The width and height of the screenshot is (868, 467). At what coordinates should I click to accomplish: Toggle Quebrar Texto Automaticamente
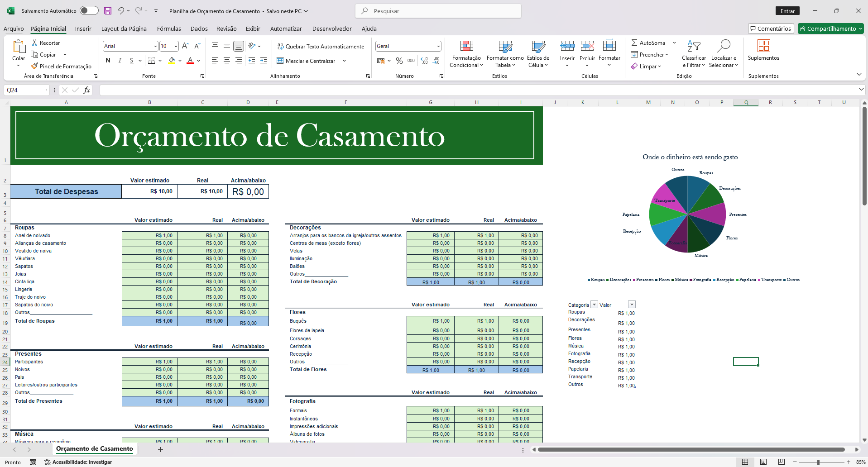pos(321,46)
